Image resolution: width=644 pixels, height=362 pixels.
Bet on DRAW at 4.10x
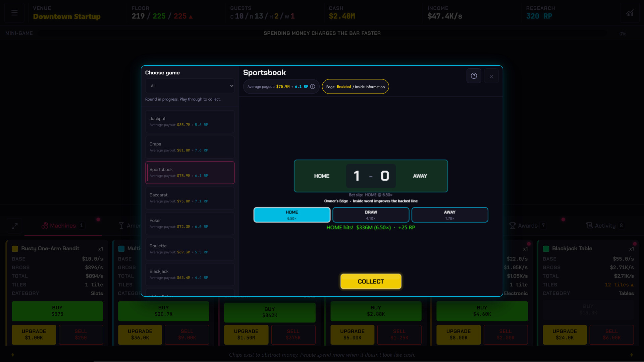click(x=371, y=215)
